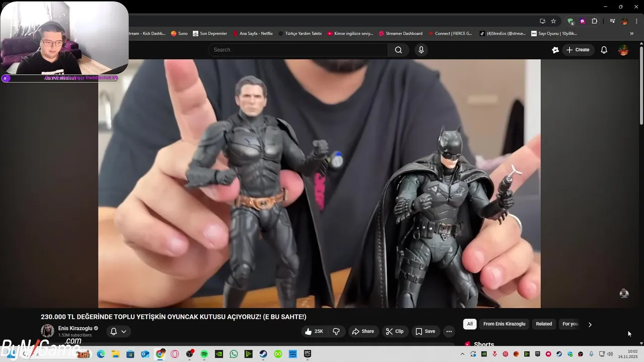Open the Streamer Dashboard bookmark
This screenshot has width=644, height=362.
coord(400,34)
